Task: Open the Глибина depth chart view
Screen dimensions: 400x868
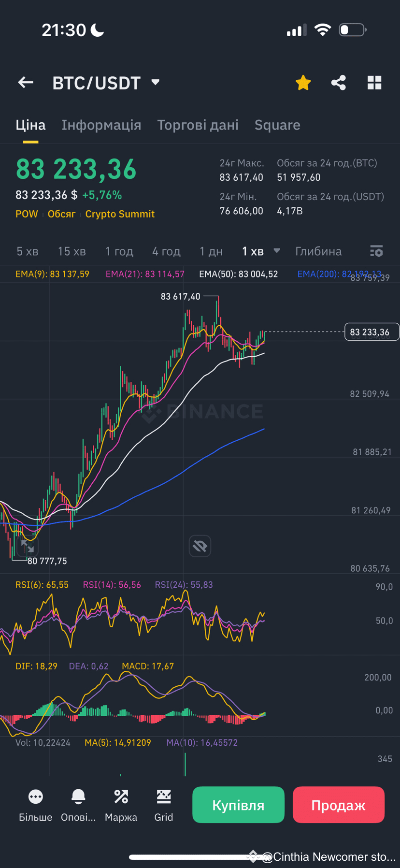Action: point(318,251)
